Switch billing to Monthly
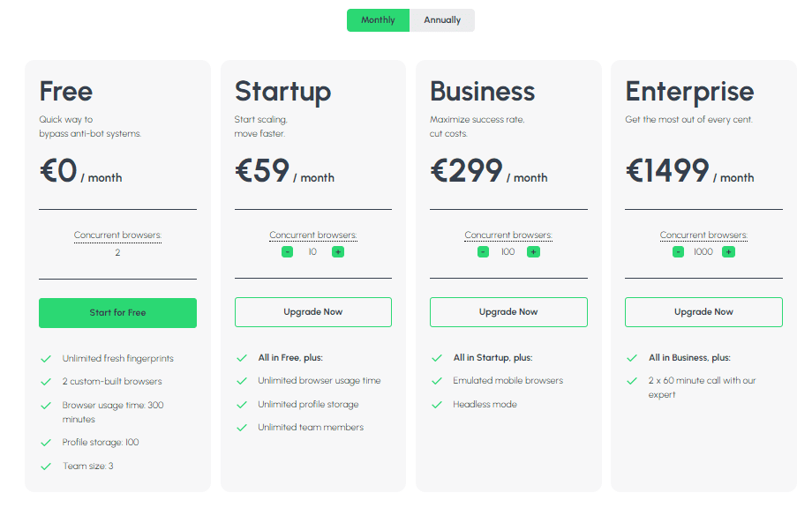 [x=378, y=20]
